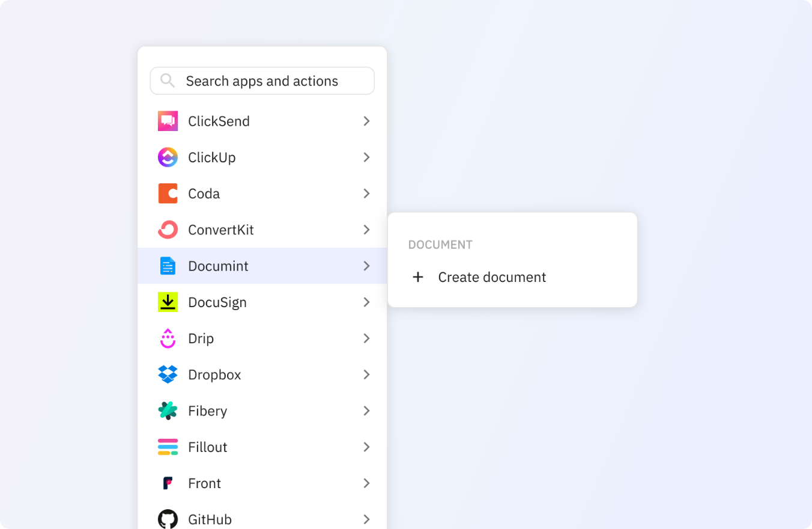Click the ClickUp app icon

pos(168,157)
